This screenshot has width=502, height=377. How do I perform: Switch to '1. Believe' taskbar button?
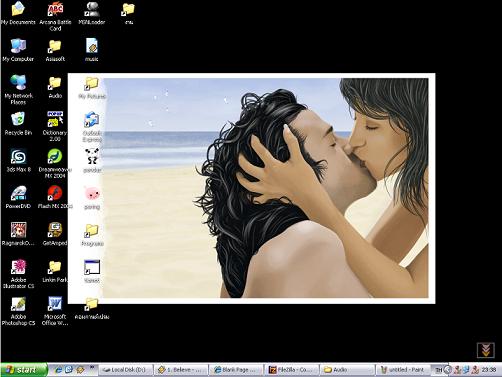pyautogui.click(x=181, y=370)
